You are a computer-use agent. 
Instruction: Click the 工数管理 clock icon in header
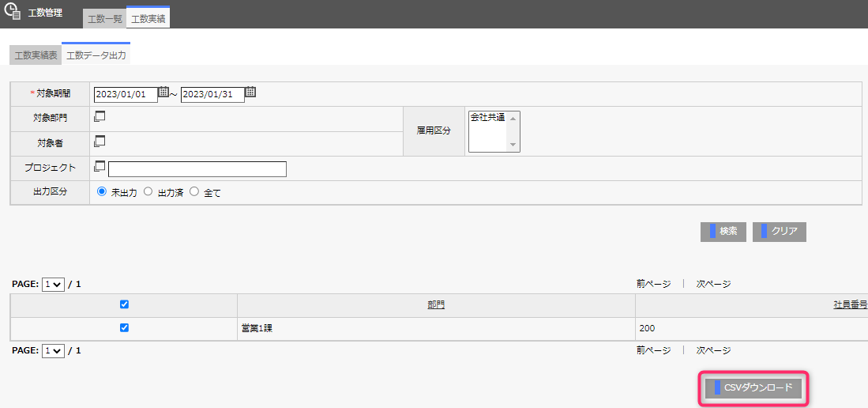click(12, 13)
